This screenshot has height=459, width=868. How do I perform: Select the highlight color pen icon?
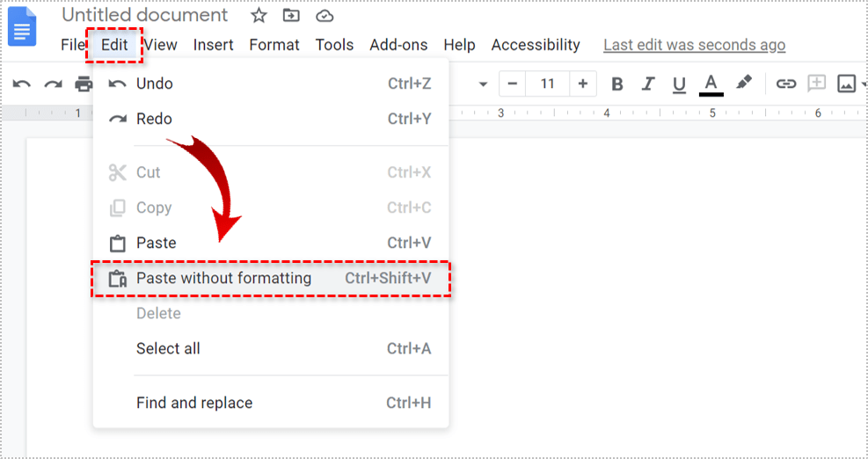744,84
